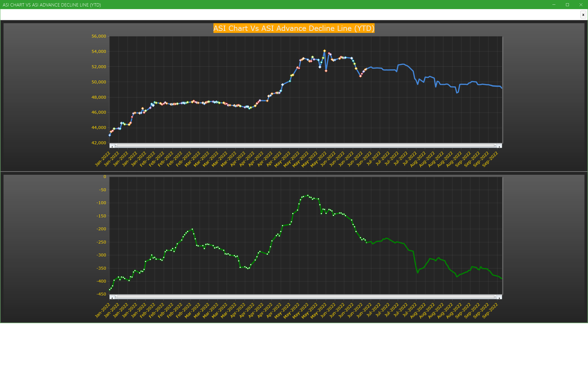Click the left arrow of the Advance Decline scrollbar

112,297
